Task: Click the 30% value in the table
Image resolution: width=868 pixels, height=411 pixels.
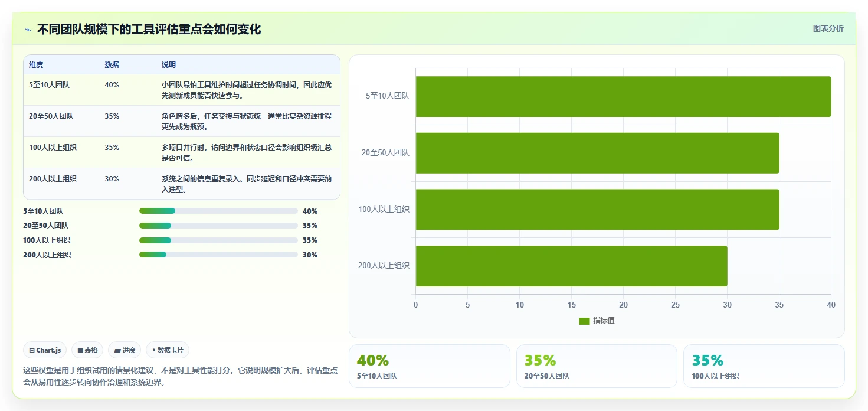Action: click(112, 179)
